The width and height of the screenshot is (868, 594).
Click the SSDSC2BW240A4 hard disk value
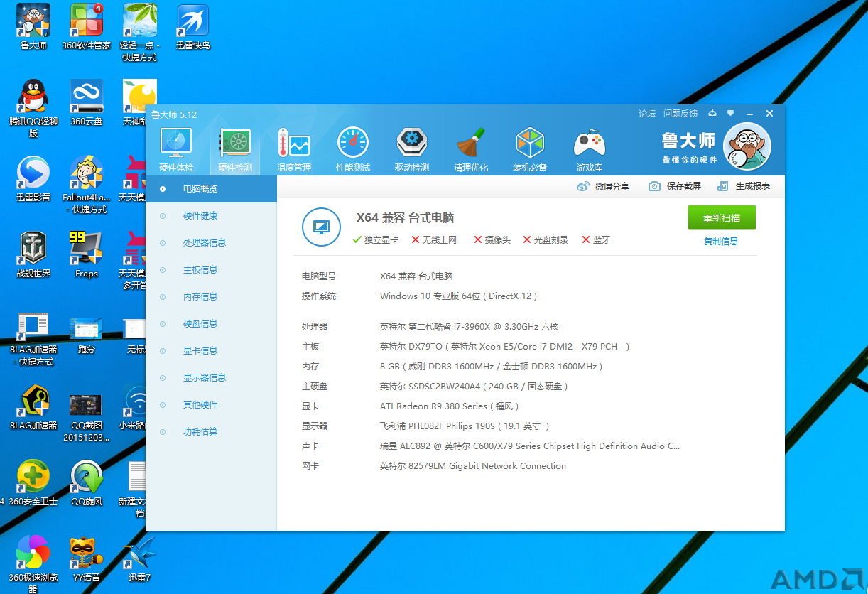474,387
